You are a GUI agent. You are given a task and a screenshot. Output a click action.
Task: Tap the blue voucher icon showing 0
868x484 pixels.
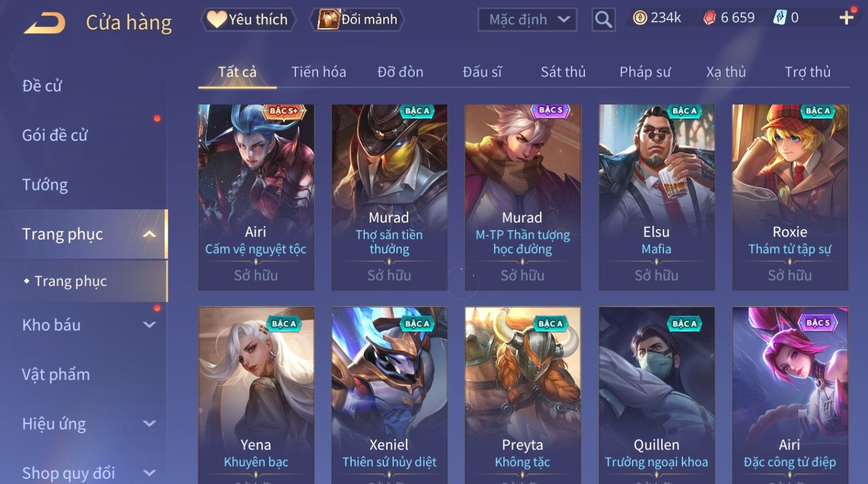pos(779,18)
